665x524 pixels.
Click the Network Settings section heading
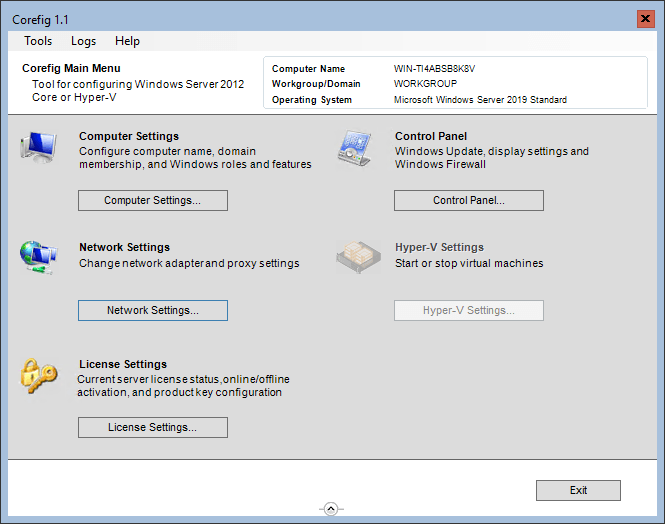click(124, 247)
